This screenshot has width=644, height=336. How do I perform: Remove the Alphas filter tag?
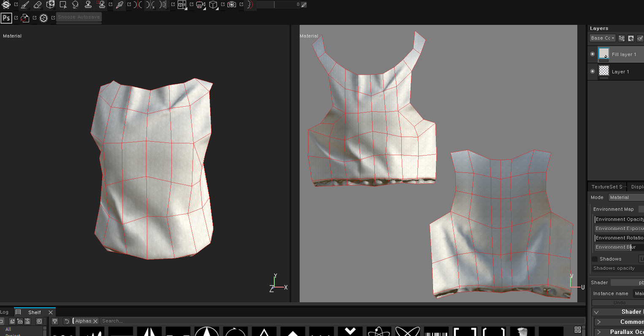95,321
